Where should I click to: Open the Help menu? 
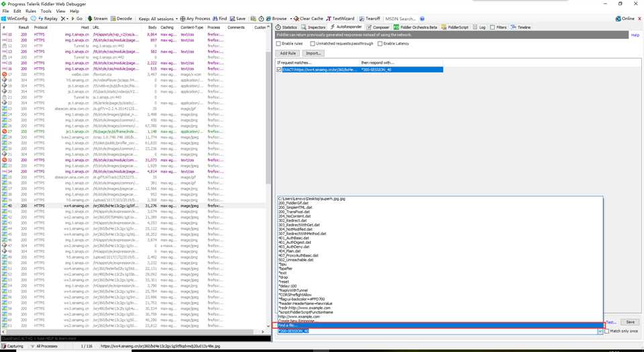click(x=74, y=11)
